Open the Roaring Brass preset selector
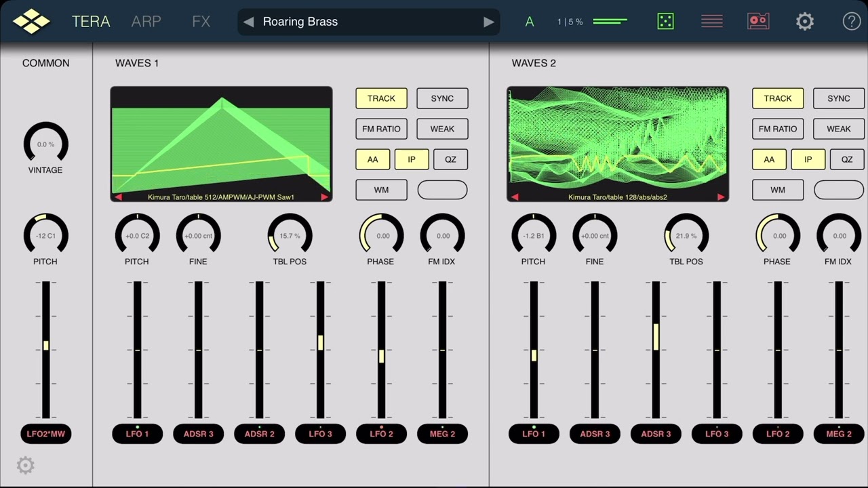The width and height of the screenshot is (868, 488). coord(369,22)
